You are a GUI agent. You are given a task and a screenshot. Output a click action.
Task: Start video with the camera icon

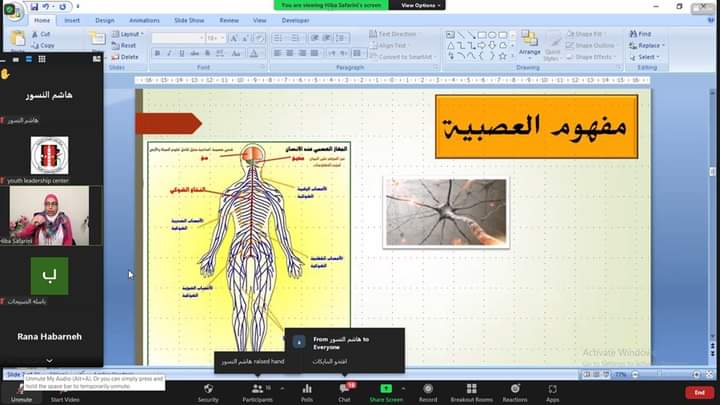tap(66, 388)
